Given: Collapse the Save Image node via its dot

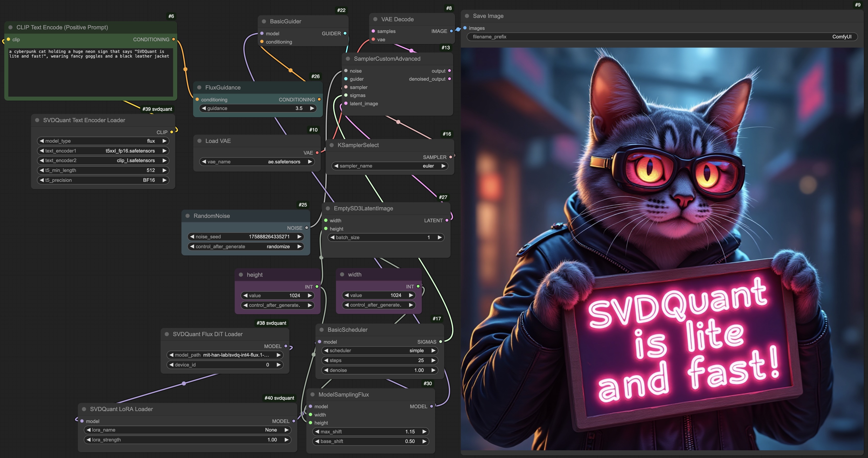Looking at the screenshot, I should tap(467, 16).
